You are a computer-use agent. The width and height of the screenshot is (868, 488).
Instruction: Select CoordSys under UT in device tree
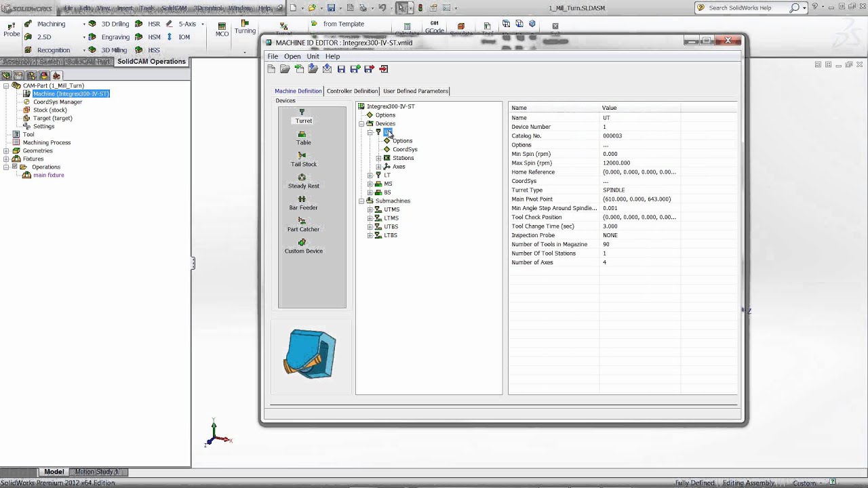(405, 149)
